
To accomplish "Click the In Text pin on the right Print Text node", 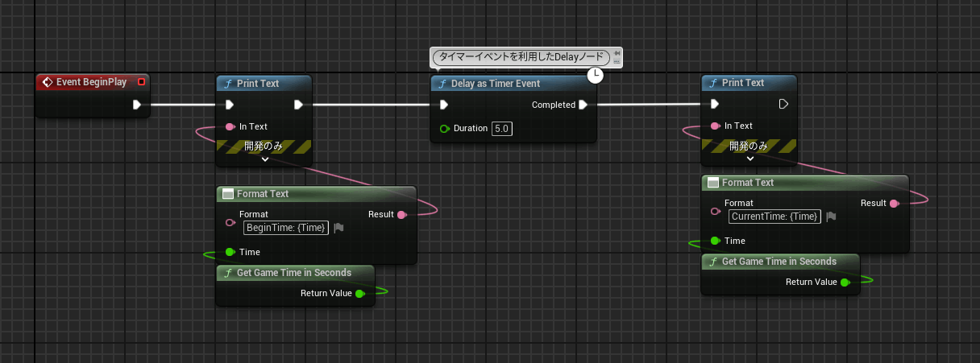I will click(715, 126).
